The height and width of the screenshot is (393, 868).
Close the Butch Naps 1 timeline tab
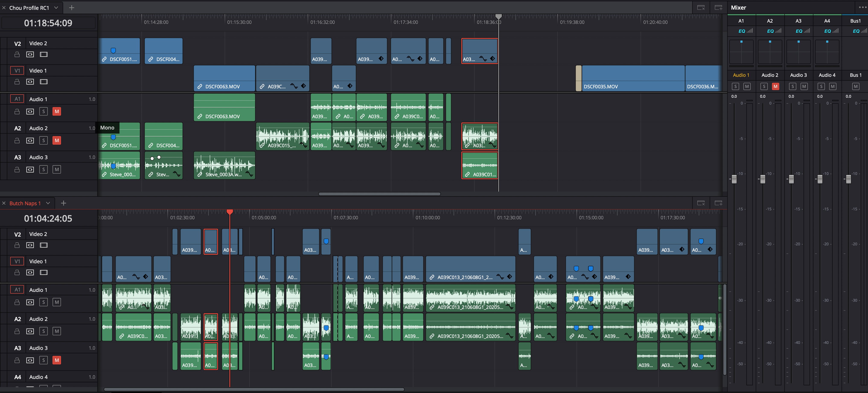point(4,203)
